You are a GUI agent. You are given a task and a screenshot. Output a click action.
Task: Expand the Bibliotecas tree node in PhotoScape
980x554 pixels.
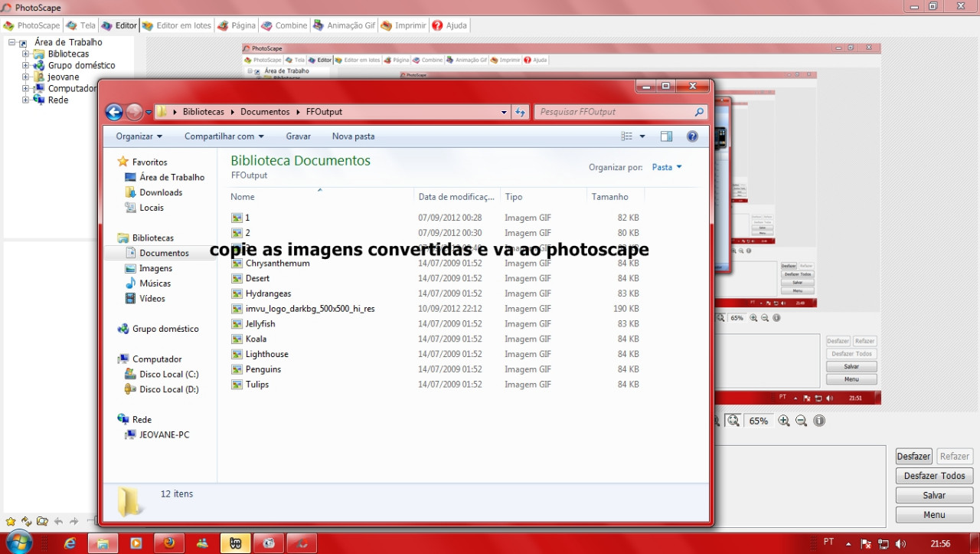[25, 54]
